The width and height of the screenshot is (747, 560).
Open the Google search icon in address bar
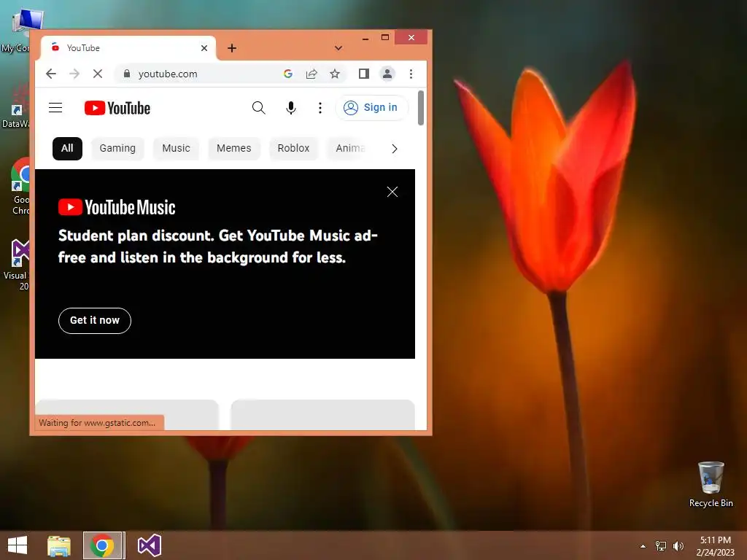pyautogui.click(x=287, y=74)
